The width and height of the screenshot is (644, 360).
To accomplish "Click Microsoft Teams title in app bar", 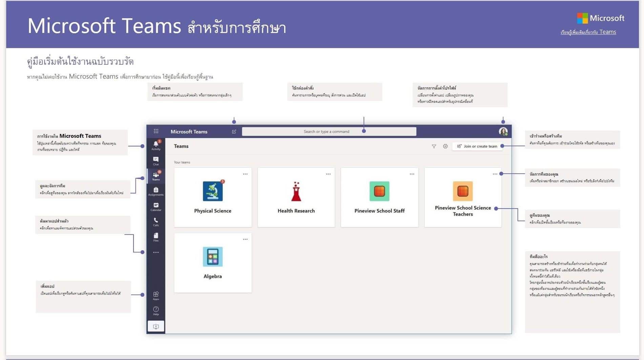I will click(189, 132).
